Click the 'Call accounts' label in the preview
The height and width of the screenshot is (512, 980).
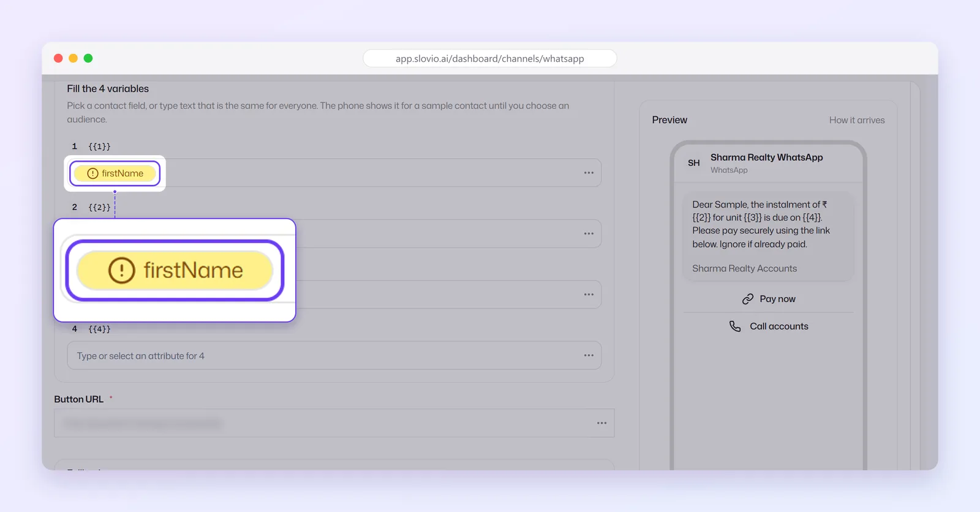(779, 326)
